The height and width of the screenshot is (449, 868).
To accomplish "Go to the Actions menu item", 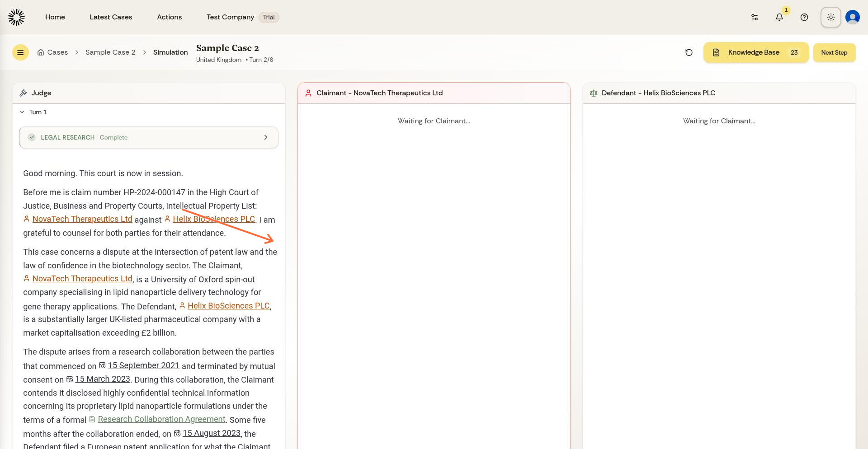I will (x=169, y=17).
